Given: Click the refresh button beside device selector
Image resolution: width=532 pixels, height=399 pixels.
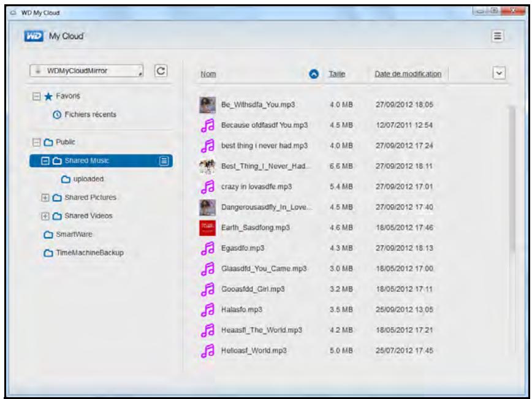Looking at the screenshot, I should pyautogui.click(x=161, y=71).
